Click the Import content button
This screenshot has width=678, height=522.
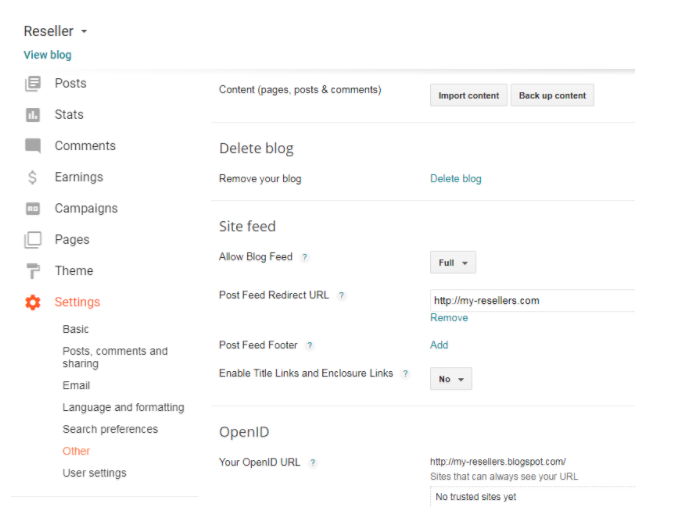[x=468, y=95]
